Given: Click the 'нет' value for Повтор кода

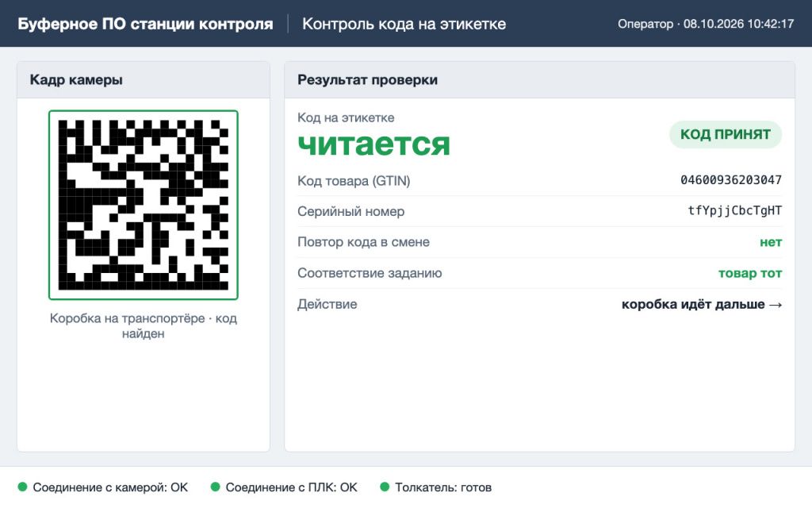Looking at the screenshot, I should click(771, 242).
